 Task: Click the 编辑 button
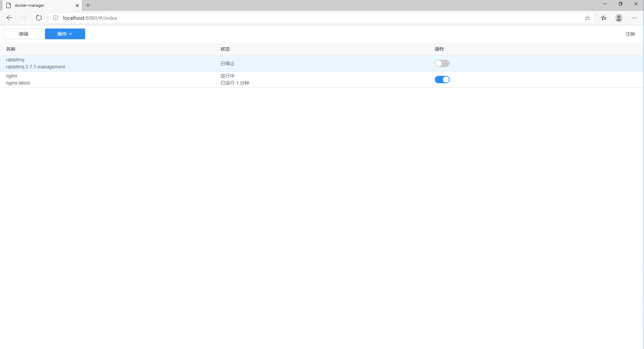23,34
